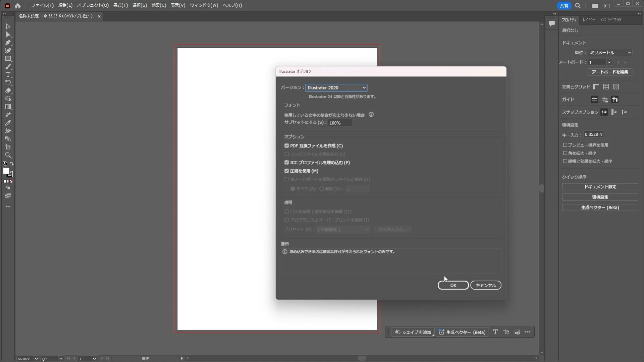Select the Gradient tool

(x=8, y=107)
